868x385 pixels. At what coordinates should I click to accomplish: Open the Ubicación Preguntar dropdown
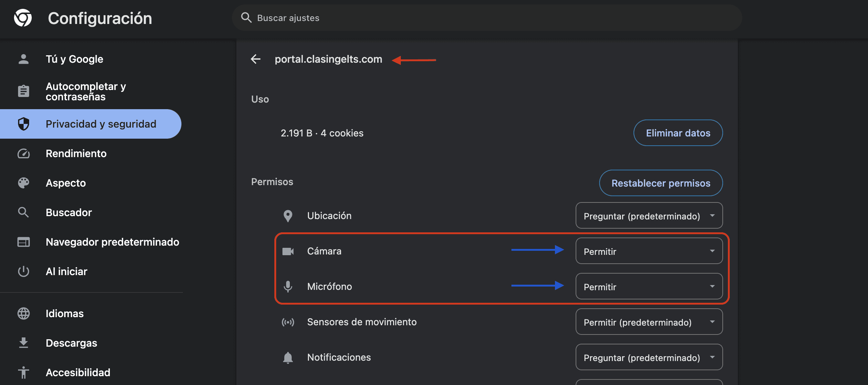pos(649,216)
